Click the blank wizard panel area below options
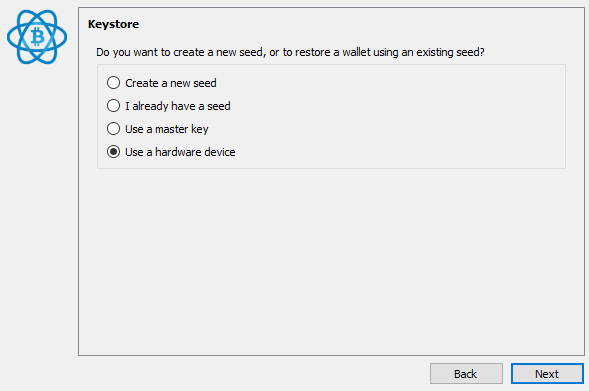 (331, 263)
